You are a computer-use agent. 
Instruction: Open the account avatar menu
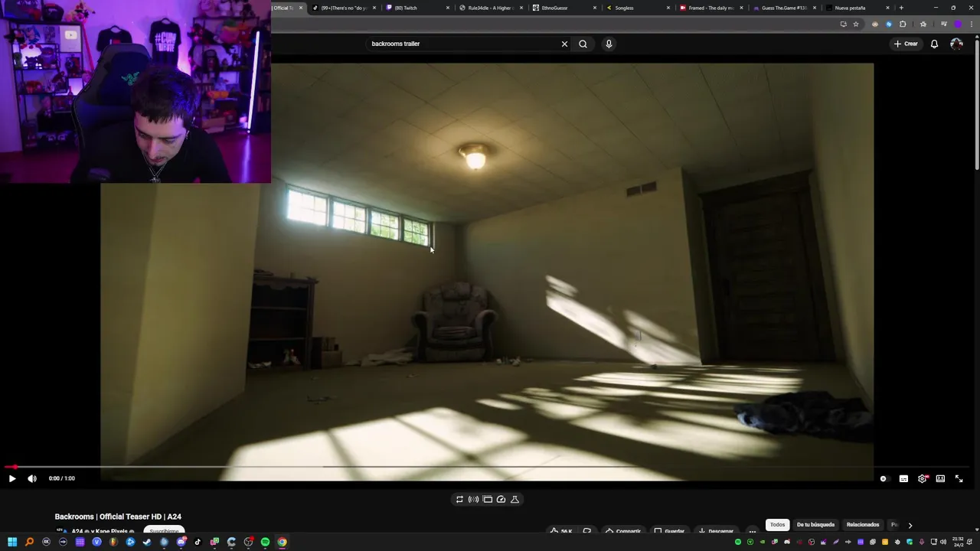coord(956,44)
